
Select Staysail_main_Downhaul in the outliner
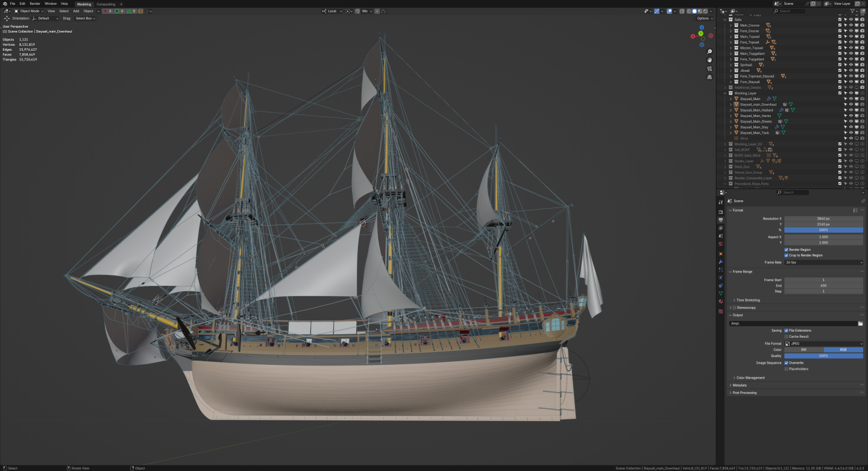coord(758,104)
